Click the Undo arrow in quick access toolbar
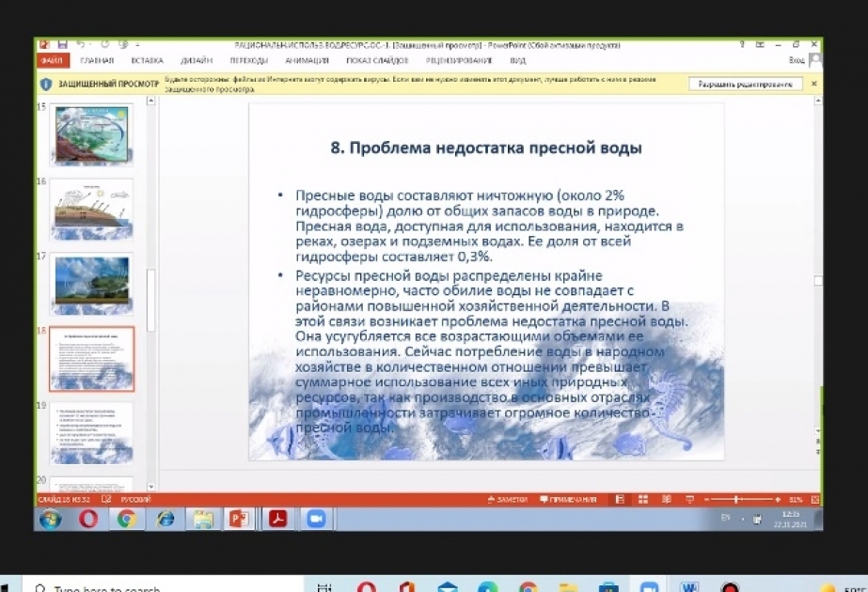 pyautogui.click(x=82, y=45)
